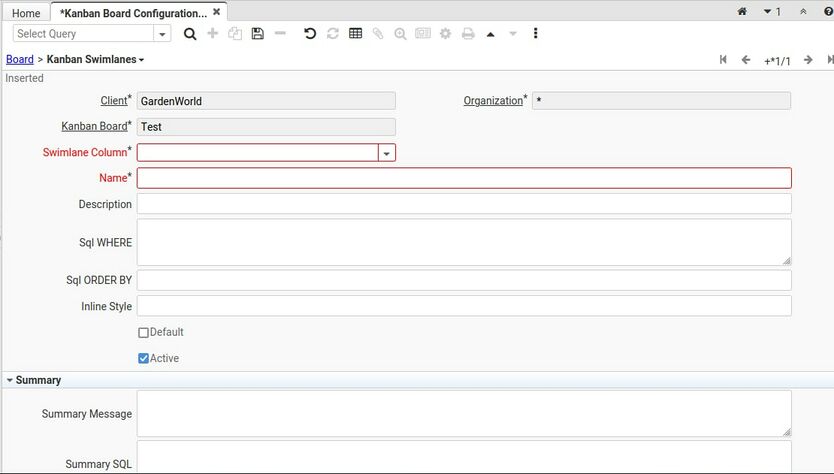
Task: Toggle grid view with the table icon
Action: (x=355, y=34)
